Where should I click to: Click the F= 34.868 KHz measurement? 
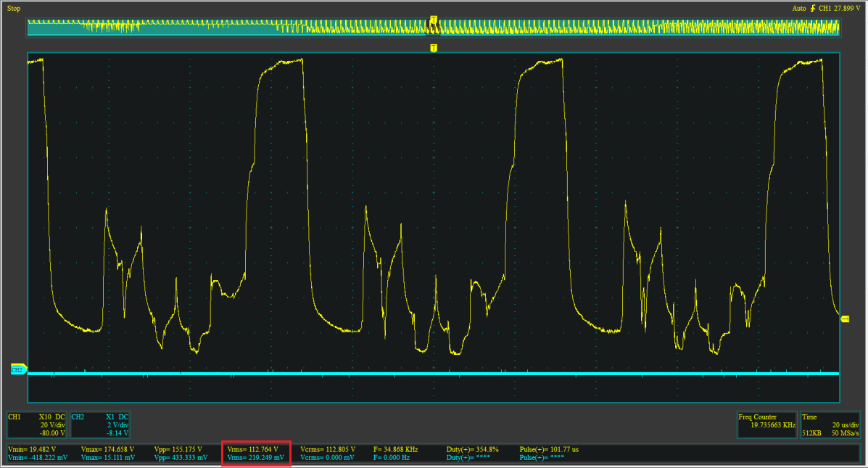click(395, 449)
